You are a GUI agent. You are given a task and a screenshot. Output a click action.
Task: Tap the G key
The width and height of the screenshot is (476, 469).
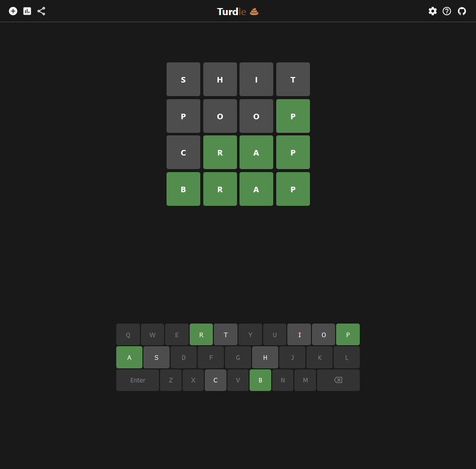point(238,357)
